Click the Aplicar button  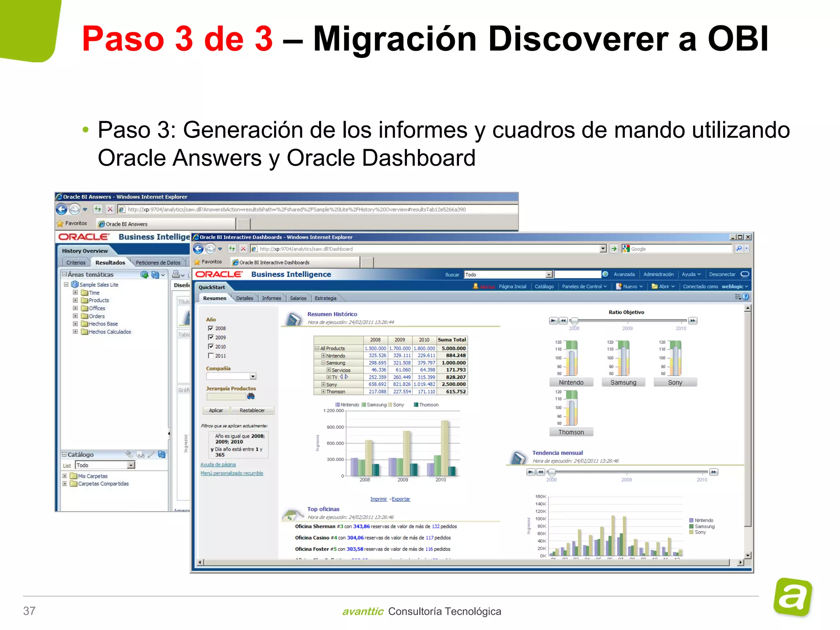[x=216, y=410]
